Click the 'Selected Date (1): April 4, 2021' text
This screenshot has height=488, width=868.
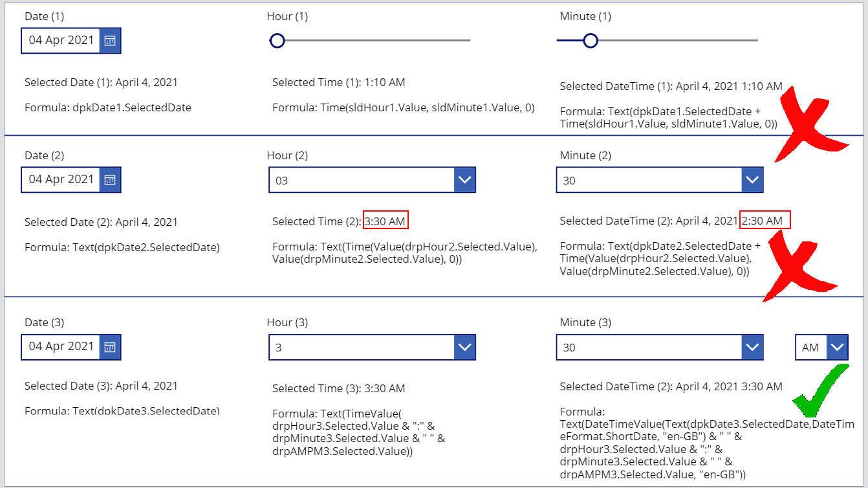(102, 82)
